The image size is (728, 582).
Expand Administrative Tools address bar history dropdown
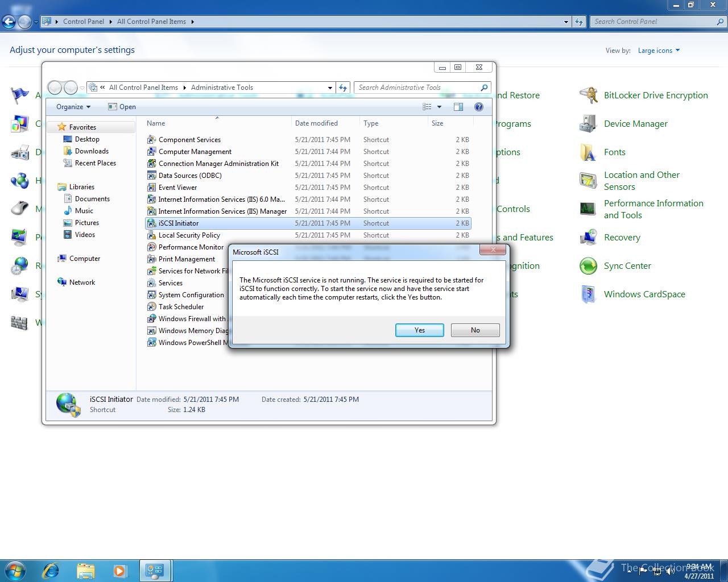tap(330, 88)
